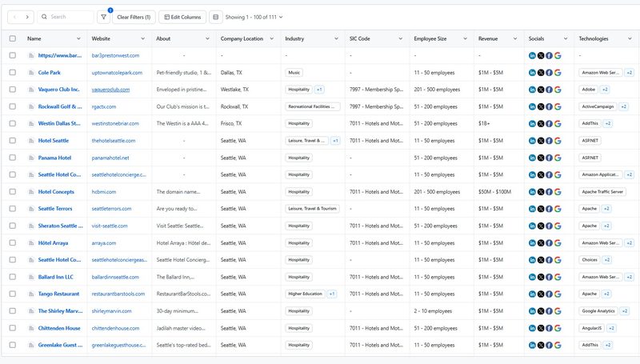Open the Revenue column dropdown arrow
This screenshot has width=640, height=364.
point(515,38)
